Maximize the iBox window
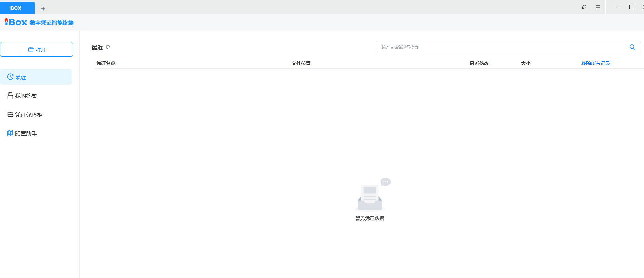Image resolution: width=644 pixels, height=278 pixels. click(x=631, y=7)
